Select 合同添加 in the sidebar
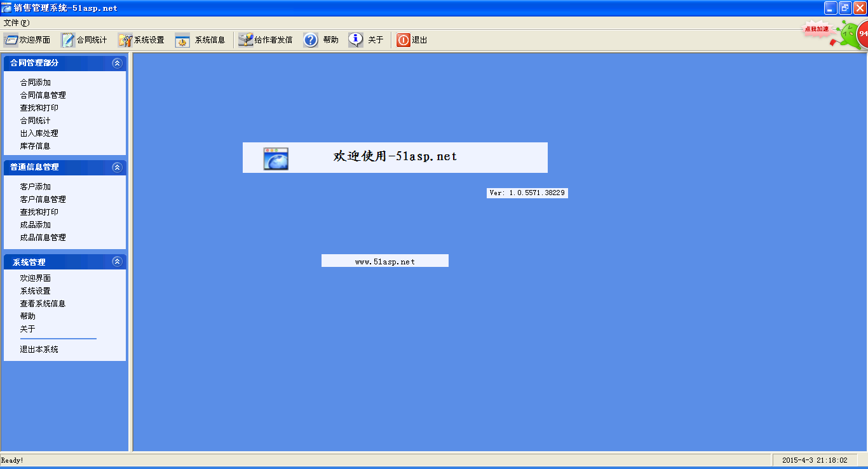This screenshot has width=868, height=469. click(36, 83)
